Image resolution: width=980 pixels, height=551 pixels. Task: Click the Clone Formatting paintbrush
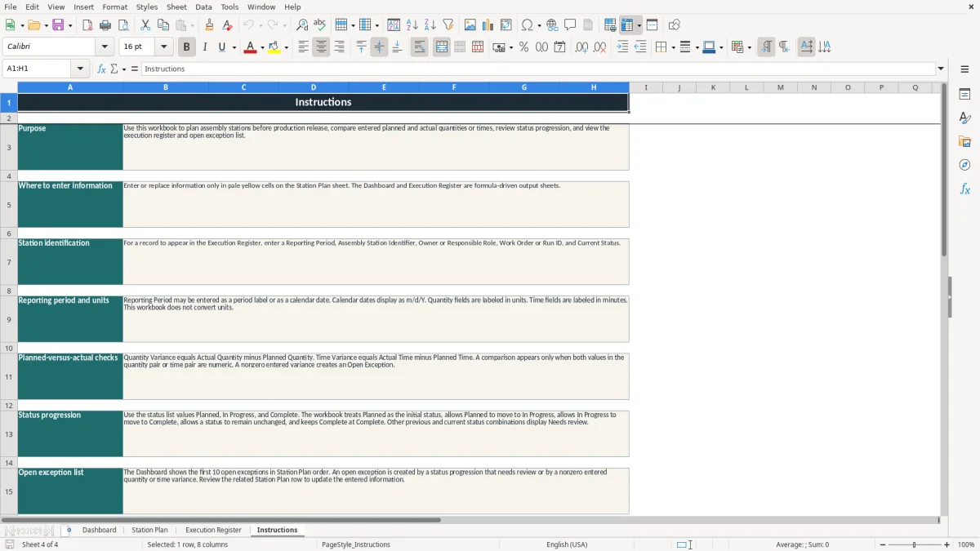[209, 25]
